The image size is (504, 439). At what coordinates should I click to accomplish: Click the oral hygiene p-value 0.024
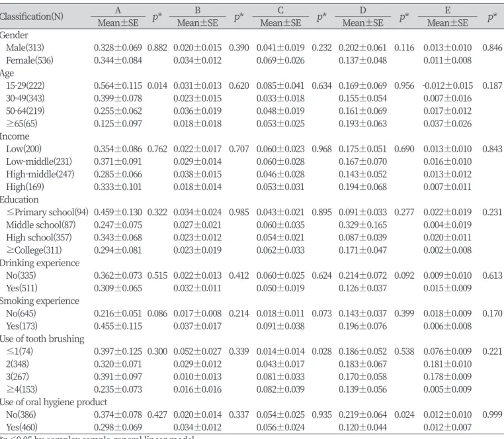coord(404,415)
